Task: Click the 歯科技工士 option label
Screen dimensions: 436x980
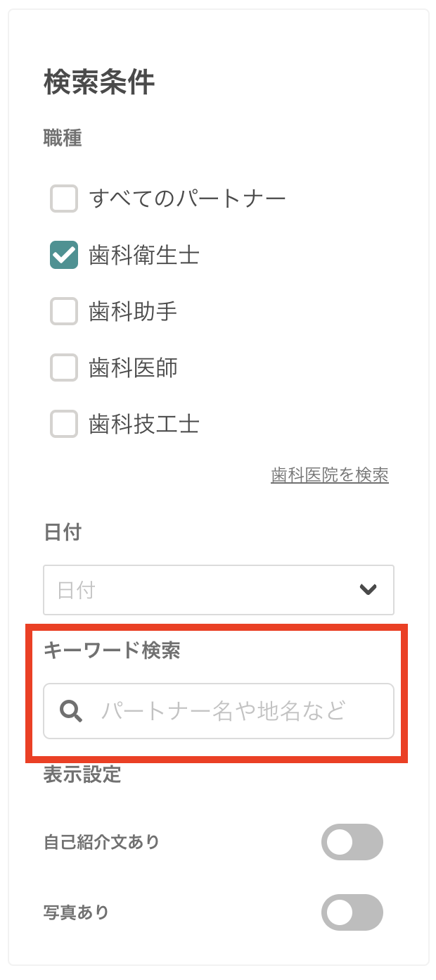Action: tap(144, 424)
